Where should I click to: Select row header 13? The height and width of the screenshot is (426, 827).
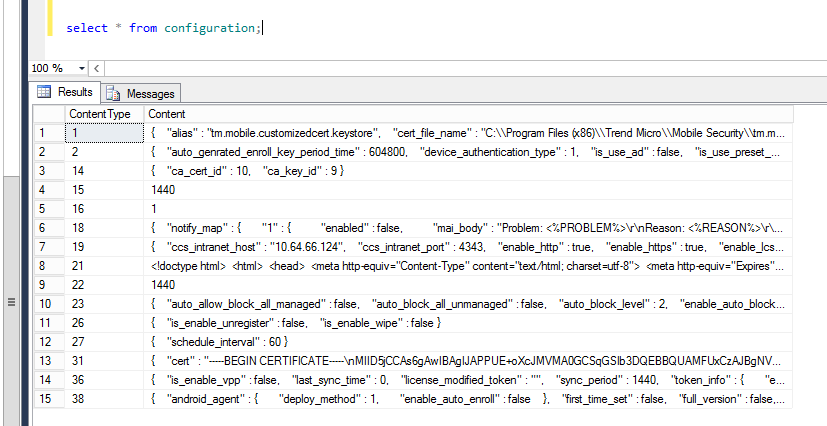50,361
